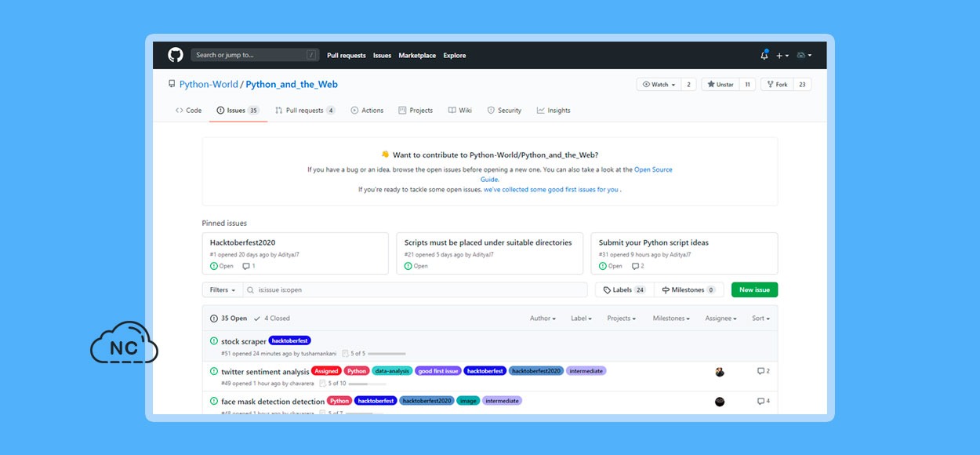The width and height of the screenshot is (980, 455).
Task: Expand the Watch dropdown button
Action: coord(659,85)
